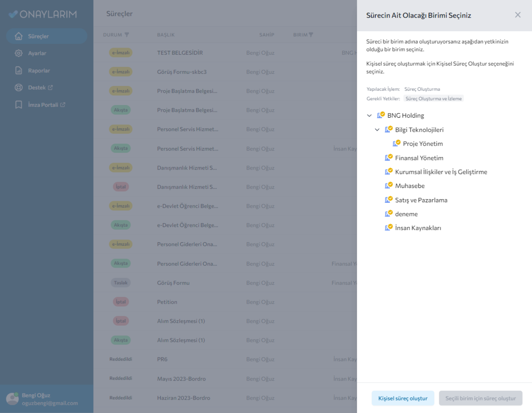Click the BIRIM column filter icon

311,35
